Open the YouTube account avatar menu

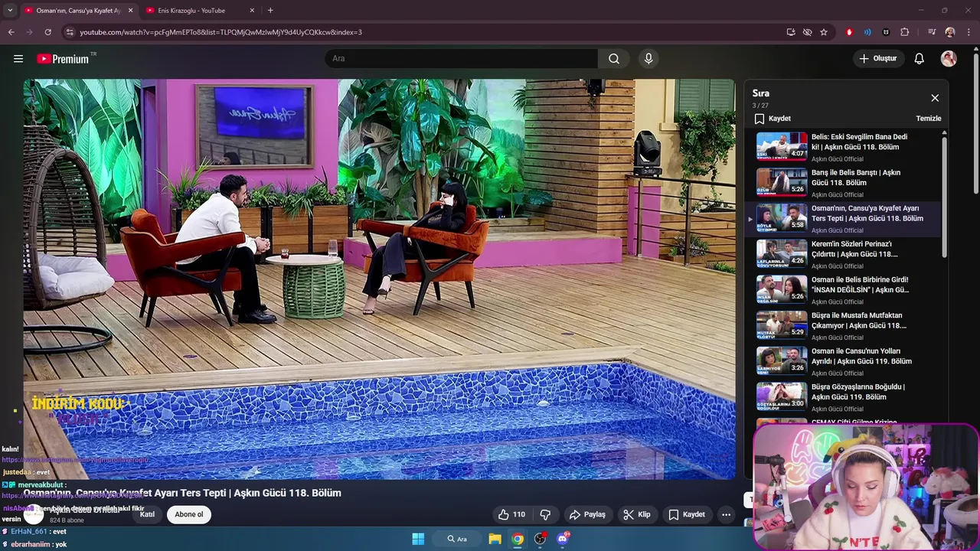(949, 59)
